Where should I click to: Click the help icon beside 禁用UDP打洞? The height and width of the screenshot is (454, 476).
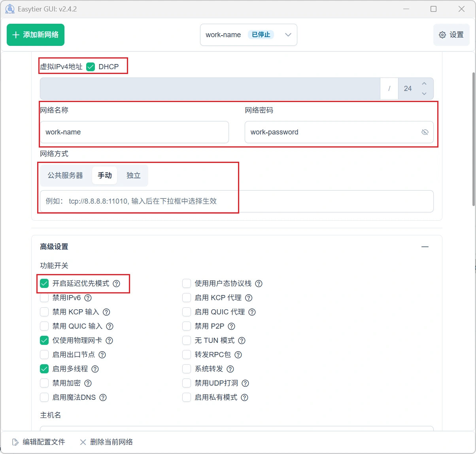[x=245, y=383]
